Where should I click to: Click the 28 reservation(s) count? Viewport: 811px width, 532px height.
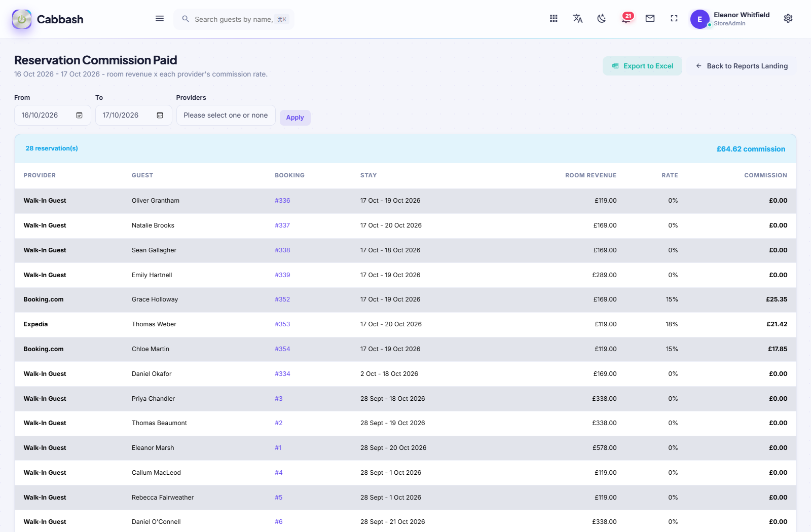52,148
